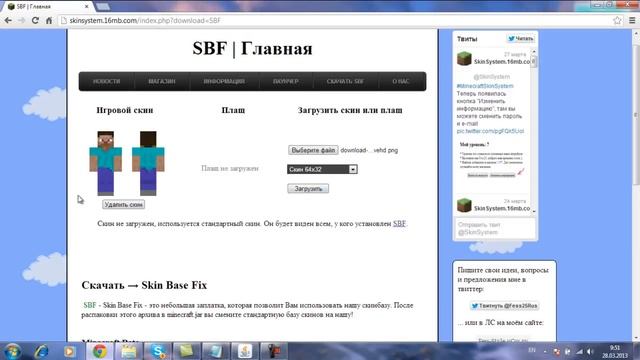This screenshot has width=640, height=360.
Task: Click the tweet input field for @SkinSystem
Action: pyautogui.click(x=495, y=229)
